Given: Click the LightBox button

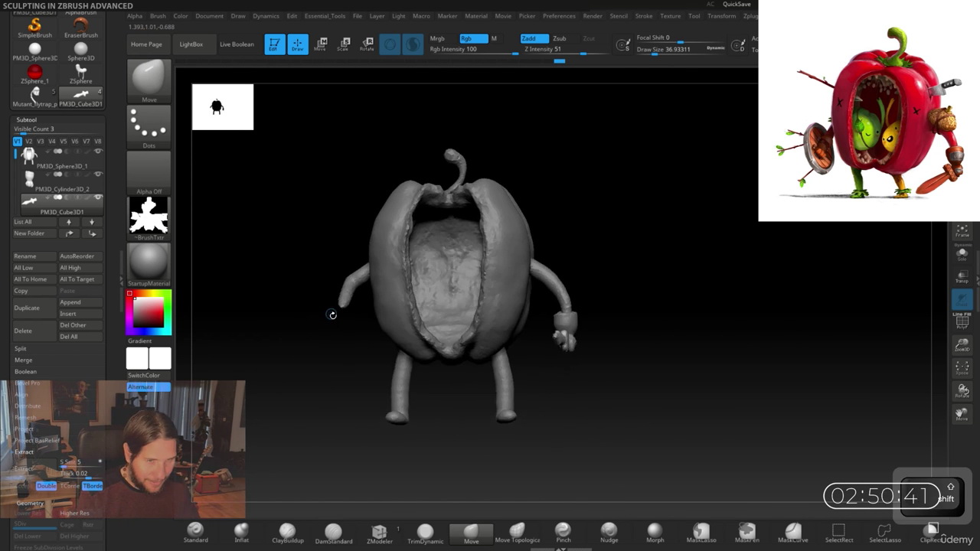Looking at the screenshot, I should (x=191, y=44).
